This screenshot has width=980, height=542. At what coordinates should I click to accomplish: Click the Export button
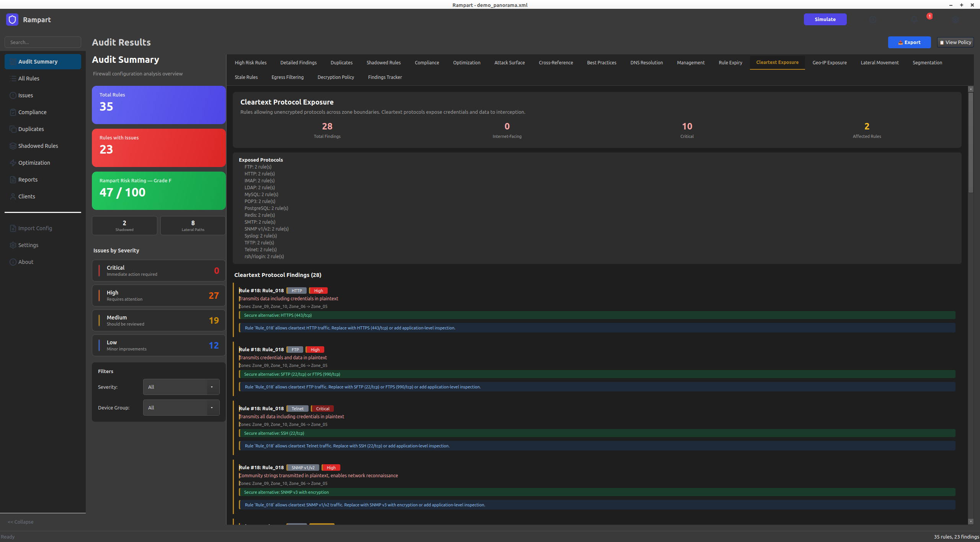coord(909,43)
